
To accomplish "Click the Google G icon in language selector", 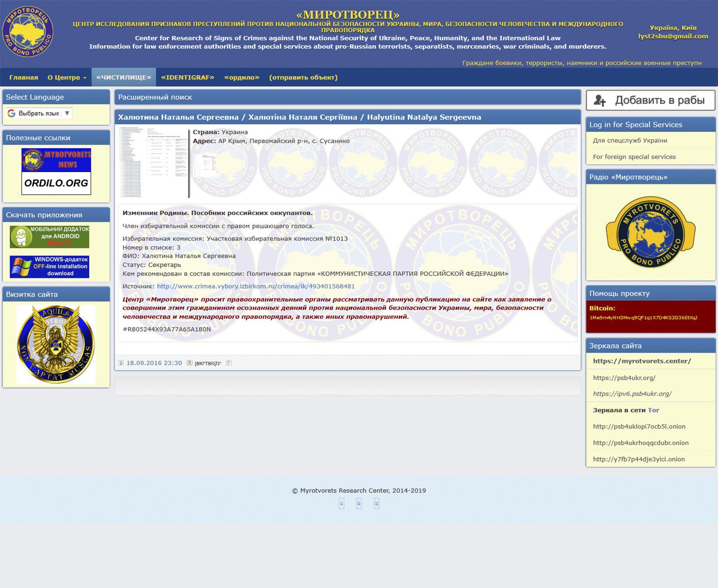I will tap(11, 113).
